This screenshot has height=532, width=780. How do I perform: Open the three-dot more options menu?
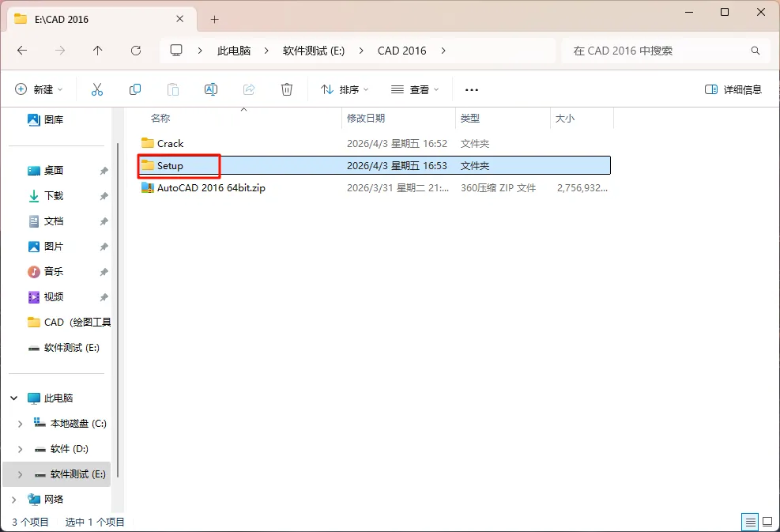click(x=472, y=90)
